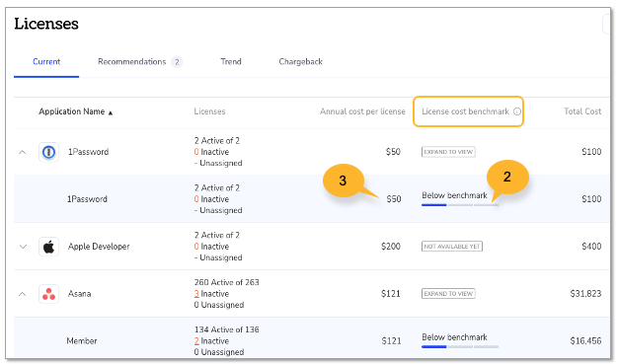Open the Recommendations tab
The image size is (617, 364).
pyautogui.click(x=132, y=62)
